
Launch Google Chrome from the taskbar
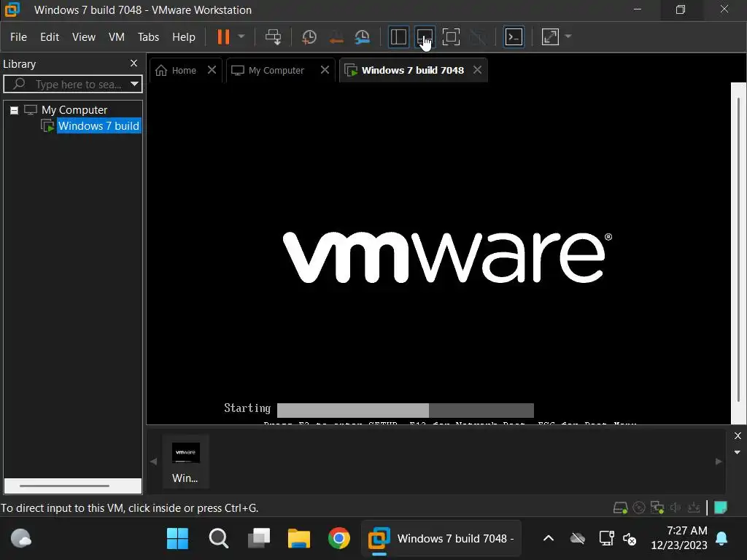[339, 539]
